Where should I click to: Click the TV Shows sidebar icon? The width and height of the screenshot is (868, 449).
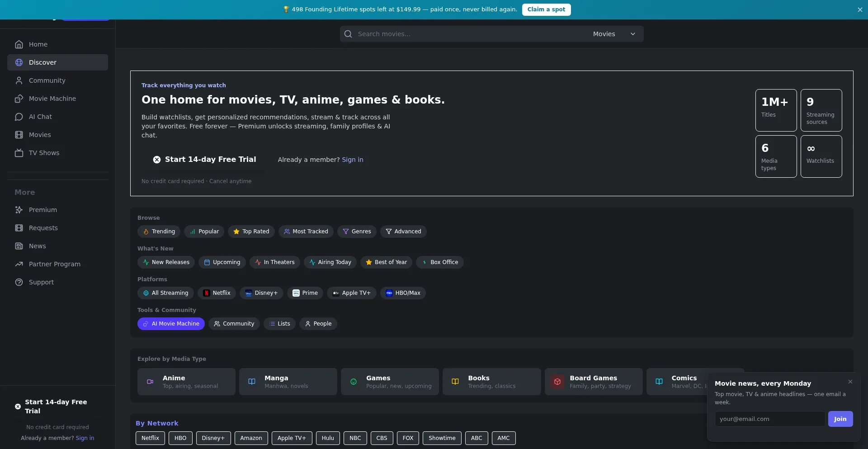19,153
